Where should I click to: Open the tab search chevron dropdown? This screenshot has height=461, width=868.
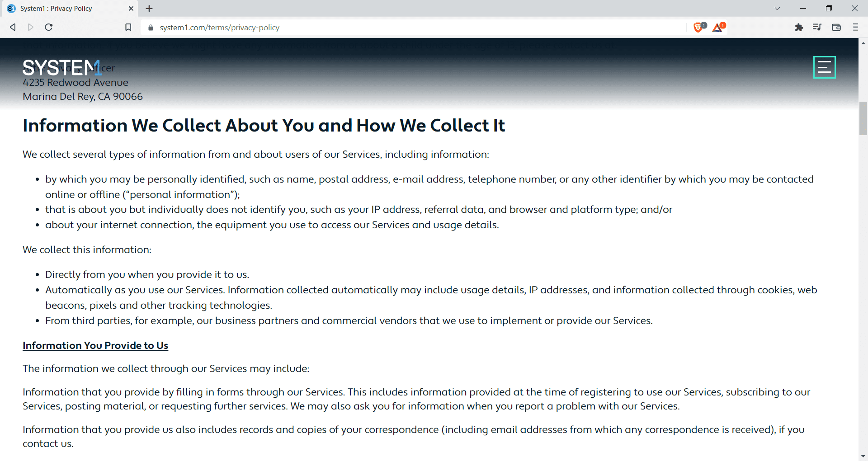[777, 8]
